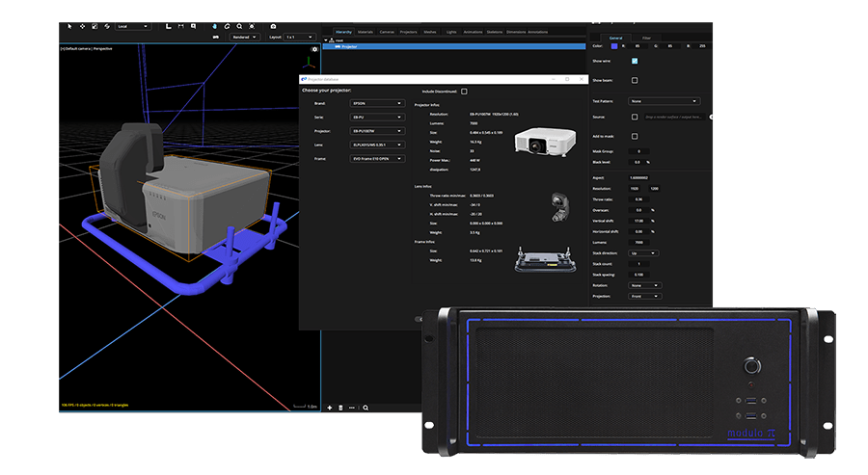Open the Local coordinate space dropdown
This screenshot has width=868, height=475.
tap(133, 26)
